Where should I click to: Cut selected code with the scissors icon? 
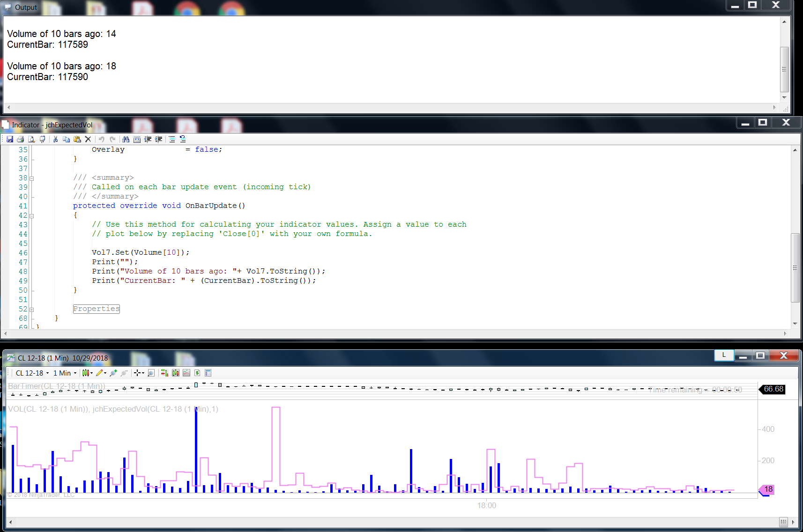55,139
